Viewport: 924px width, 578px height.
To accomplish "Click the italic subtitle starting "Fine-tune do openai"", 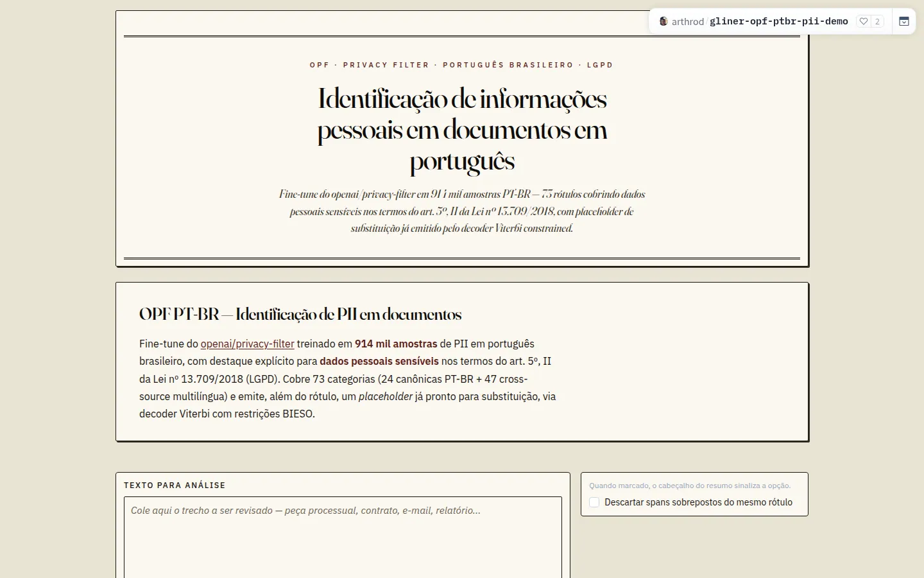I will pyautogui.click(x=462, y=211).
